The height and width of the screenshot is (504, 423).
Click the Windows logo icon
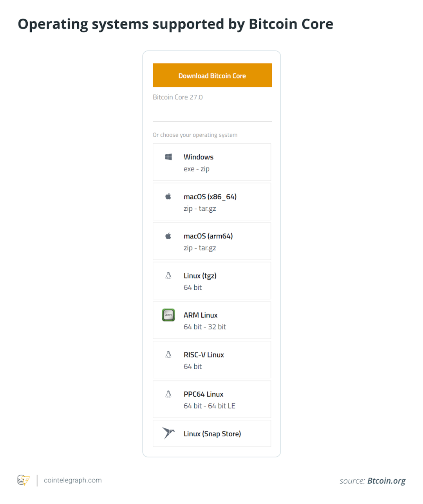click(168, 157)
